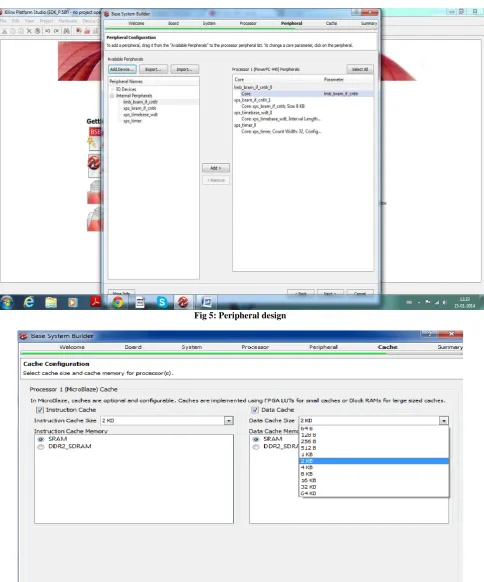Screen dimensions: 484x582
Task: Open the Instruction Cache Size dropdown
Action: pos(229,421)
